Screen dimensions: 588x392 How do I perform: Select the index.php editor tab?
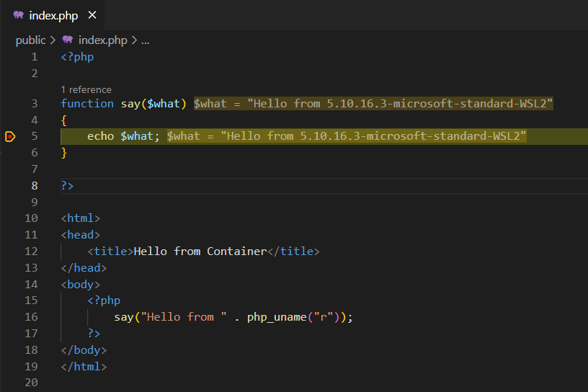[53, 15]
